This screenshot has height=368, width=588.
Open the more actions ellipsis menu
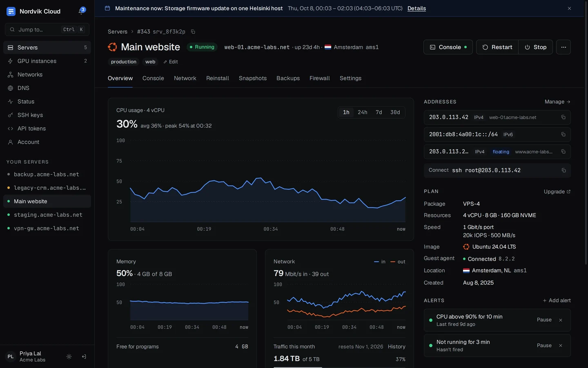(563, 47)
